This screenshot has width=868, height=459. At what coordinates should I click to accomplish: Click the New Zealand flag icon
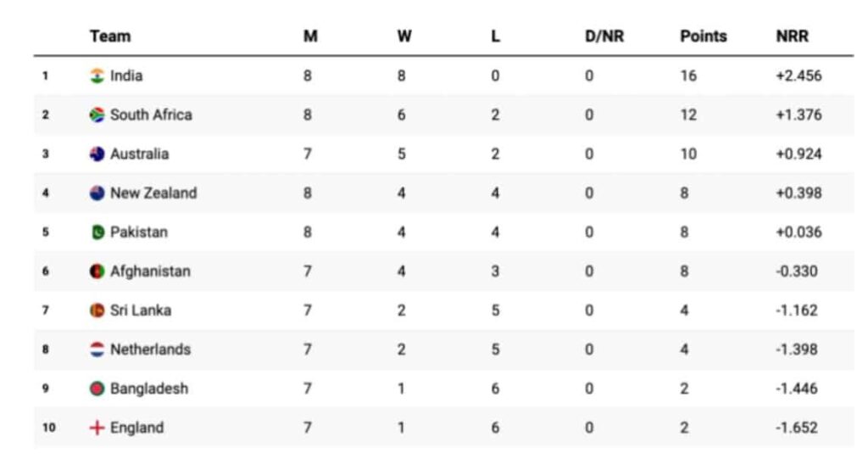(x=97, y=193)
